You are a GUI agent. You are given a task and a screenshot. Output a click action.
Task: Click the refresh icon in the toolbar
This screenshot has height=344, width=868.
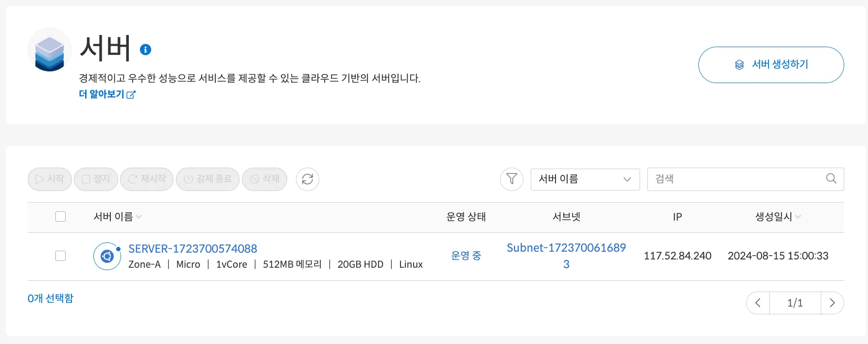(308, 179)
